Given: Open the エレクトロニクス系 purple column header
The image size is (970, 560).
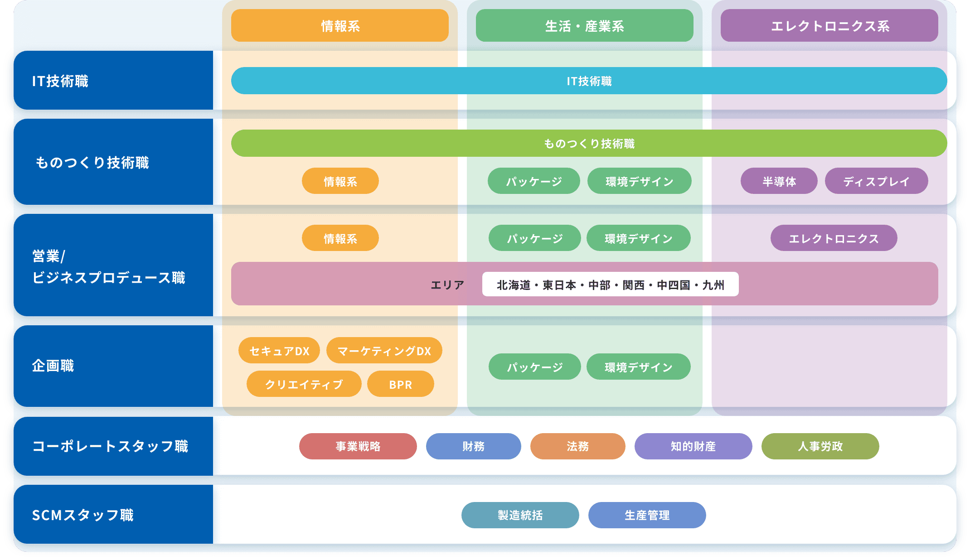Looking at the screenshot, I should tap(829, 26).
